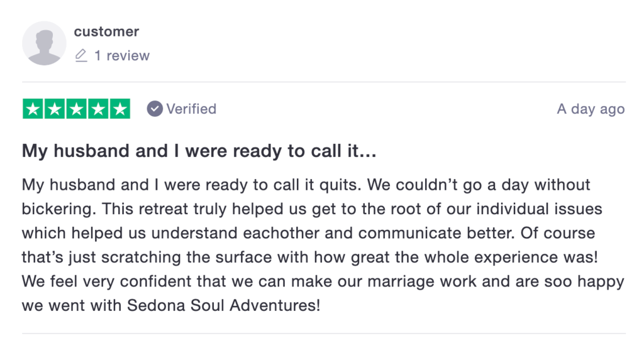Open the 'customer' reviewer profile name

[x=106, y=31]
